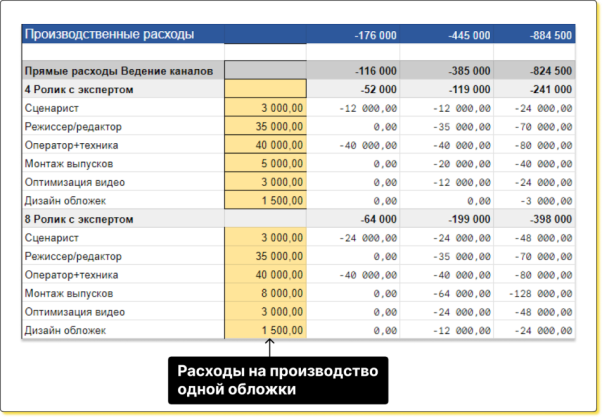Select 'Монтаж выпусков' label under 4 Ролик section
The width and height of the screenshot is (602, 417).
tap(69, 164)
